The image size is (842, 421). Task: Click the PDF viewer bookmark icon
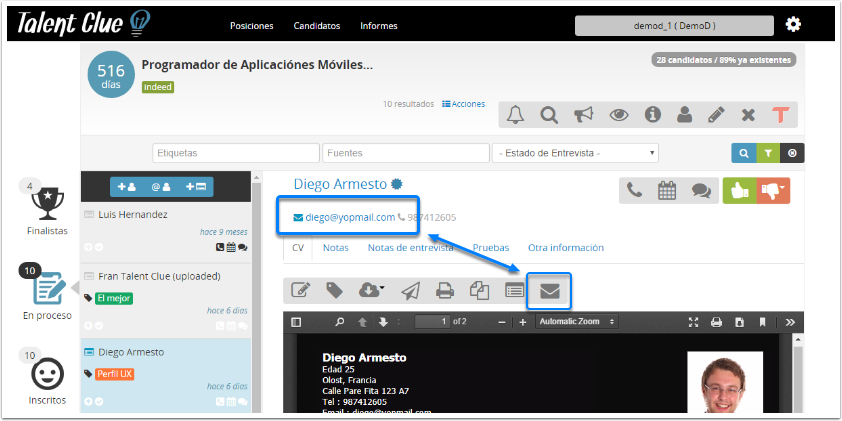coord(762,322)
